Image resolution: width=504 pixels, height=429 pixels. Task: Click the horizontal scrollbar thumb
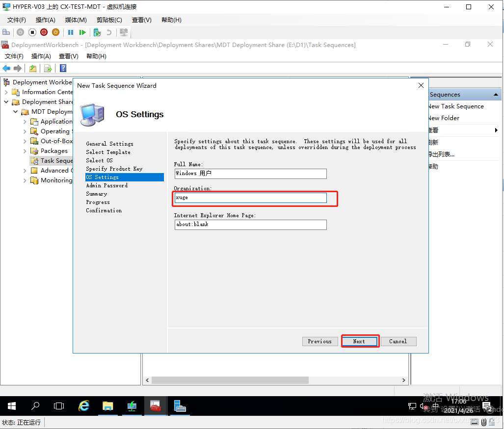tap(230, 380)
